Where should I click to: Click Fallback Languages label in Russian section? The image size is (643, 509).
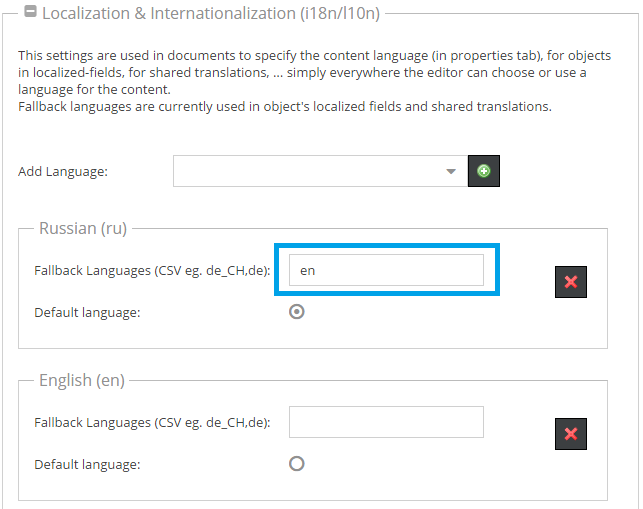click(x=152, y=270)
